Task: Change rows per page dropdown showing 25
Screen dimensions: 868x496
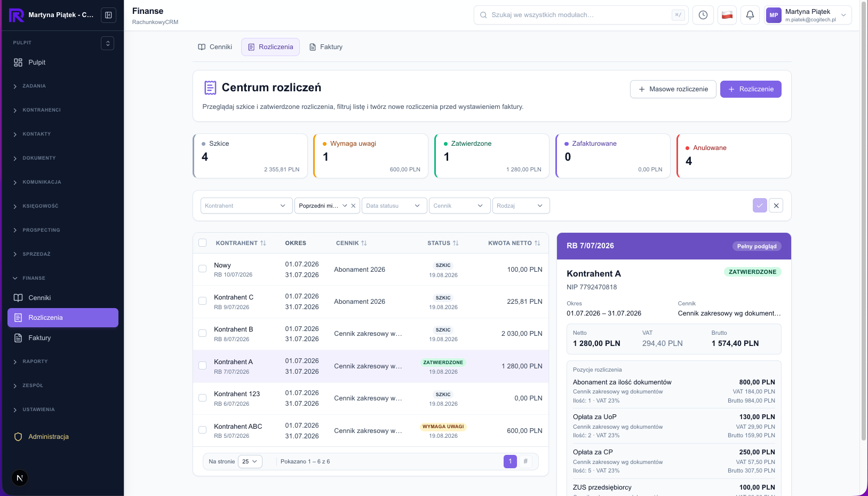Action: (x=250, y=461)
